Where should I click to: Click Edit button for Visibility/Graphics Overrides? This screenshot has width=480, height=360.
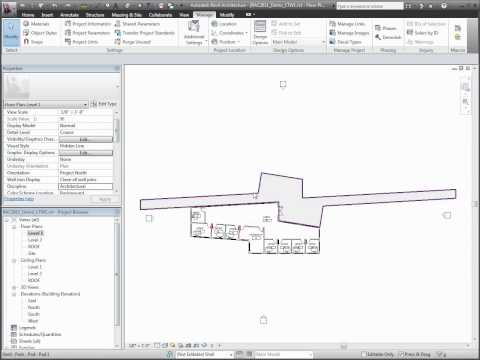point(86,139)
